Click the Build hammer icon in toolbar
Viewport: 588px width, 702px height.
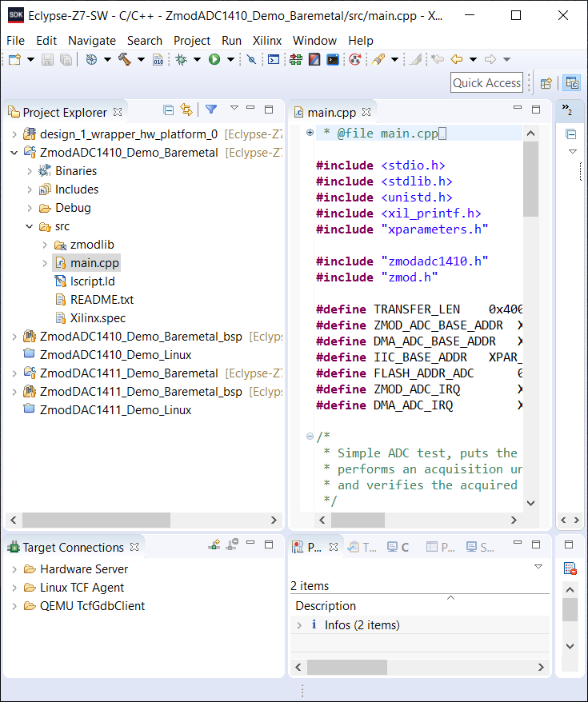pos(125,59)
